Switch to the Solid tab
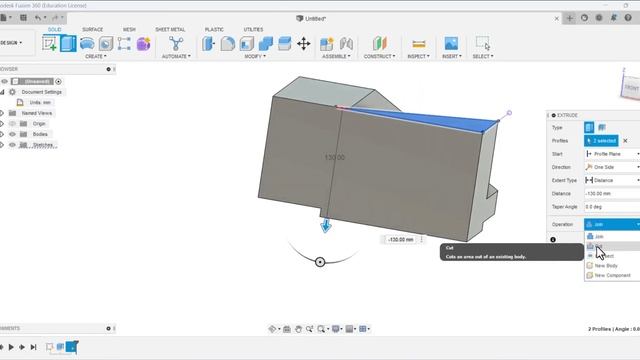 coord(54,29)
